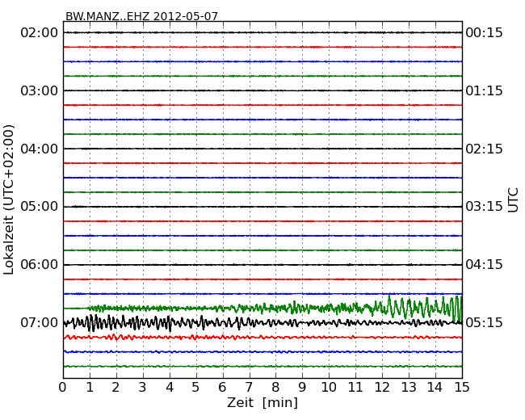525x420 pixels.
Task: Click the 05:15 UTC tick label
Action: [x=484, y=323]
